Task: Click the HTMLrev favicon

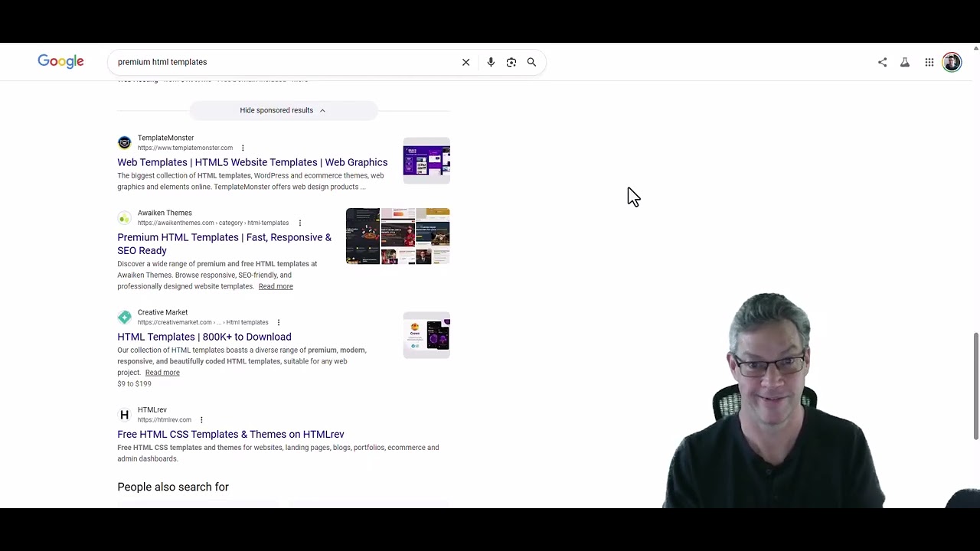Action: click(x=124, y=414)
